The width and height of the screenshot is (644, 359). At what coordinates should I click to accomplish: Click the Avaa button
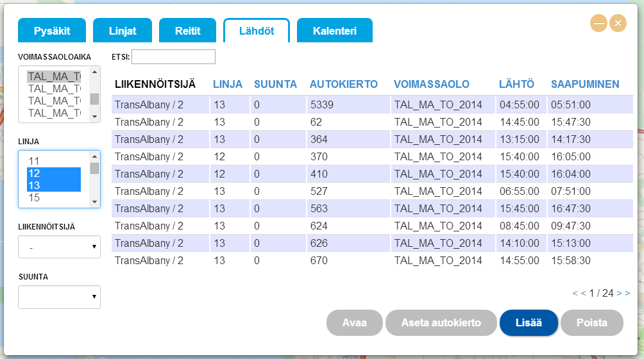(x=355, y=322)
